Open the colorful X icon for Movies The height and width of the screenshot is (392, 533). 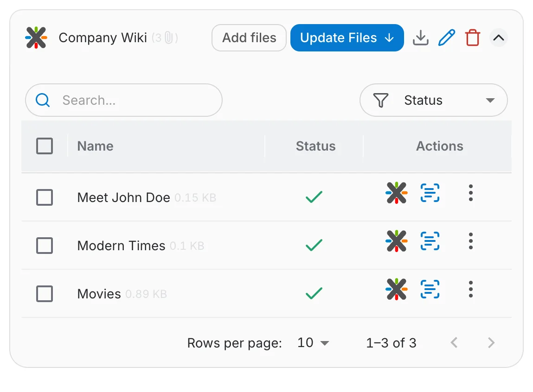(396, 289)
